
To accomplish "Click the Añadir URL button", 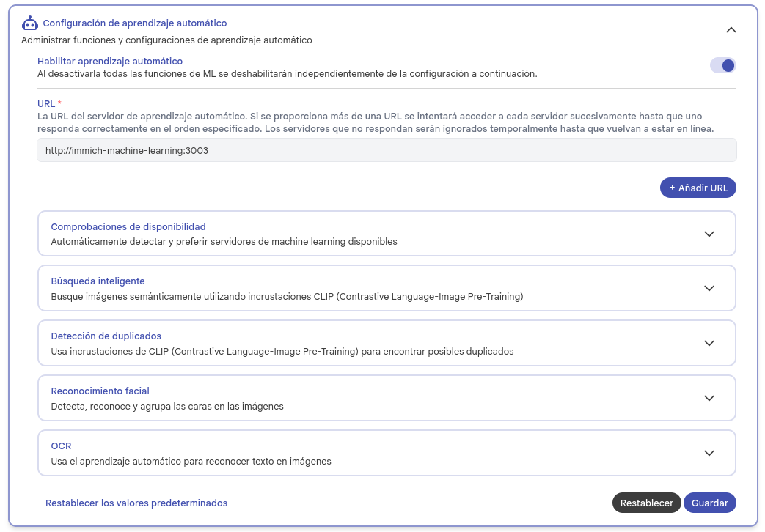I will click(x=698, y=188).
